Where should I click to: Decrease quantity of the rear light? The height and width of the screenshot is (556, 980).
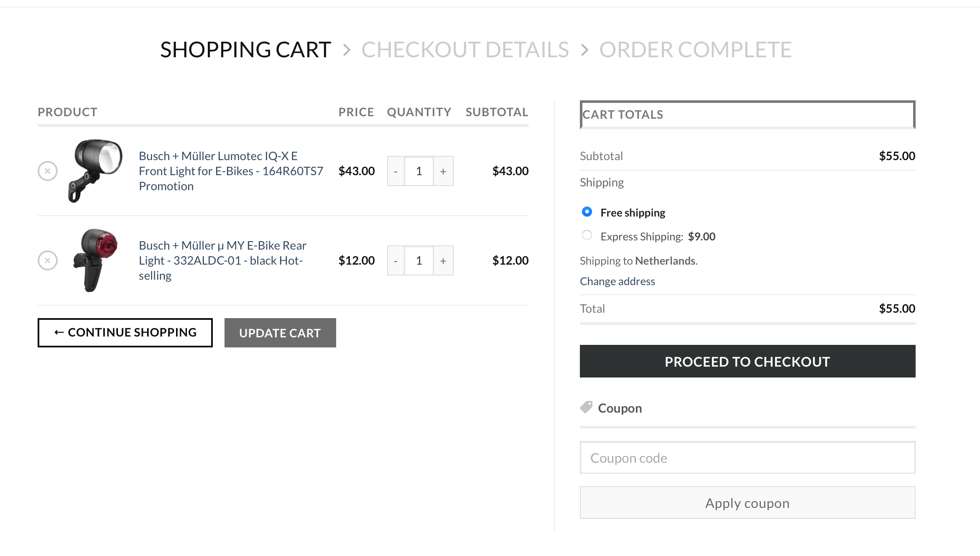pos(396,260)
